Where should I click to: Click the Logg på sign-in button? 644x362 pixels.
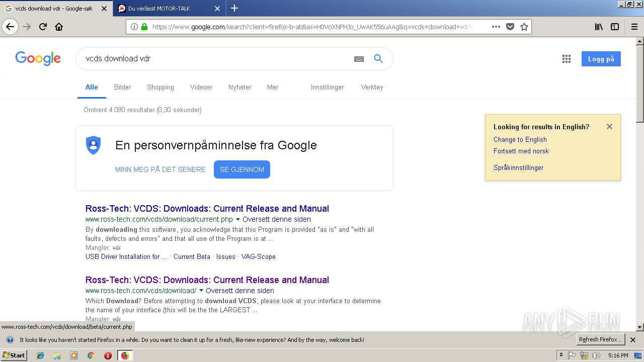point(601,59)
